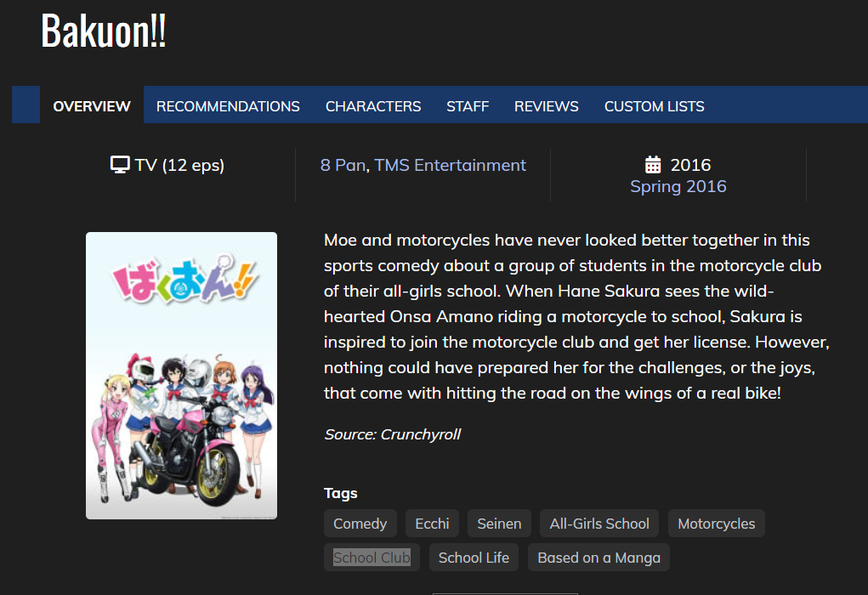Open the Characters tab
This screenshot has width=868, height=595.
pyautogui.click(x=373, y=105)
